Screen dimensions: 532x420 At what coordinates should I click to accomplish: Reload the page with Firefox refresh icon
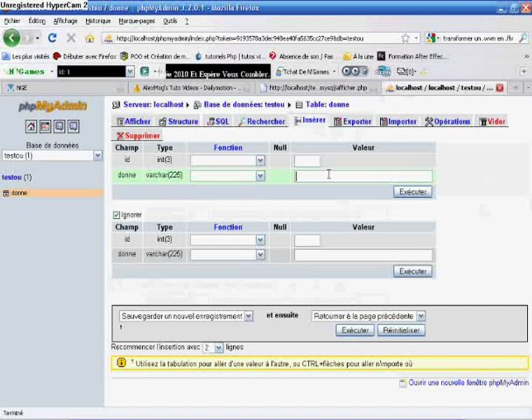pyautogui.click(x=52, y=38)
